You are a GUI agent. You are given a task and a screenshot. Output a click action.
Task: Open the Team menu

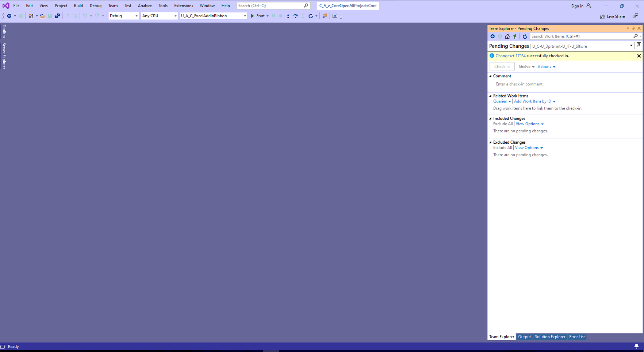click(113, 5)
